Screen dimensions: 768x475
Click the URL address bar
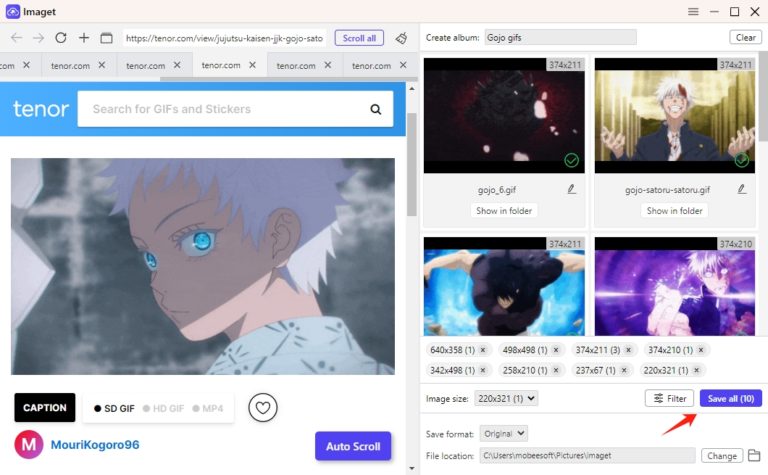224,38
